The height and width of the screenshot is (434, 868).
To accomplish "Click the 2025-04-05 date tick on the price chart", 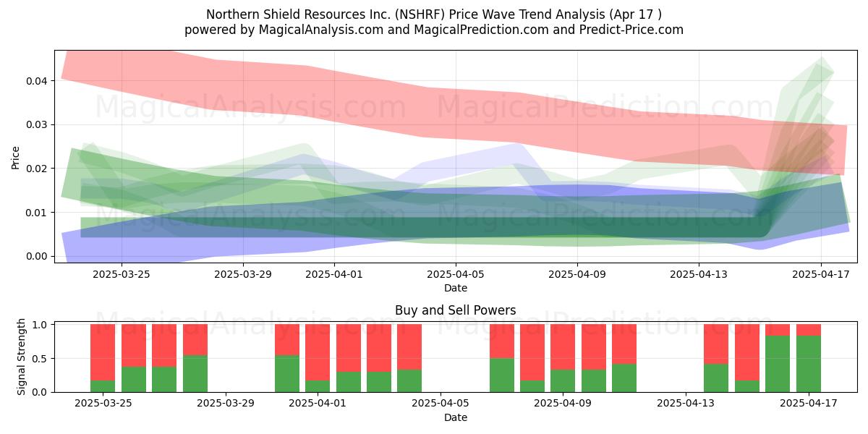I will 456,274.
